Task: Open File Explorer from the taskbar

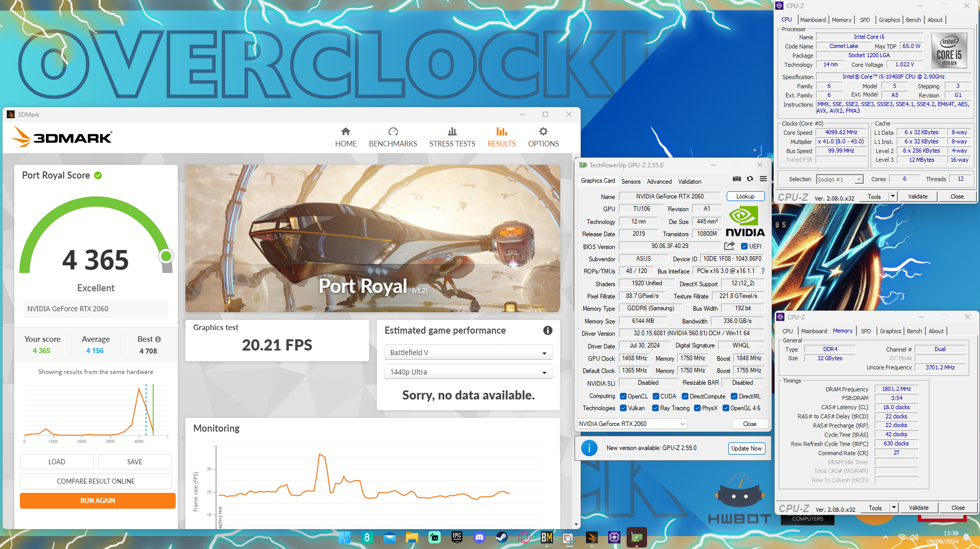Action: (412, 537)
